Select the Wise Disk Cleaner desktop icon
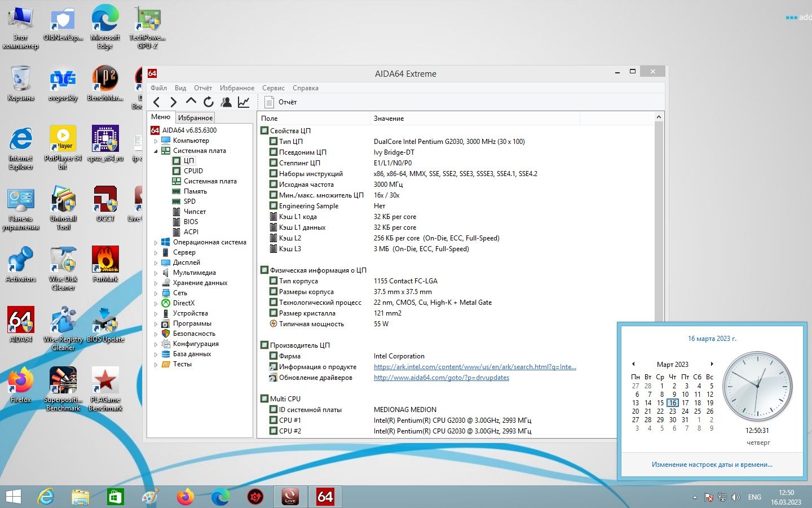Image resolution: width=812 pixels, height=508 pixels. (63, 268)
